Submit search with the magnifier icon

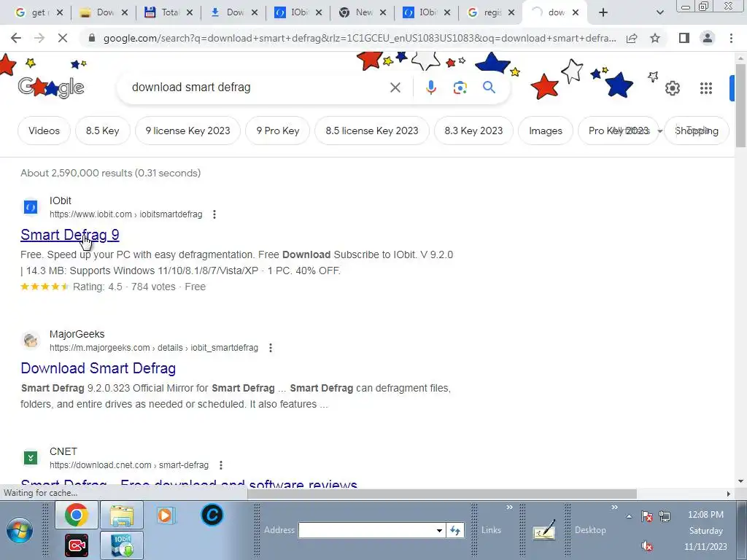(x=489, y=87)
